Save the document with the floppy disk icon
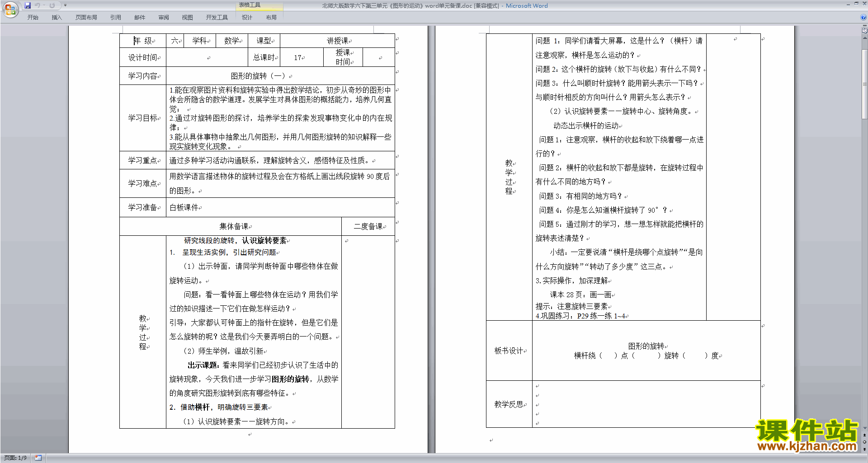The image size is (868, 463). click(28, 5)
